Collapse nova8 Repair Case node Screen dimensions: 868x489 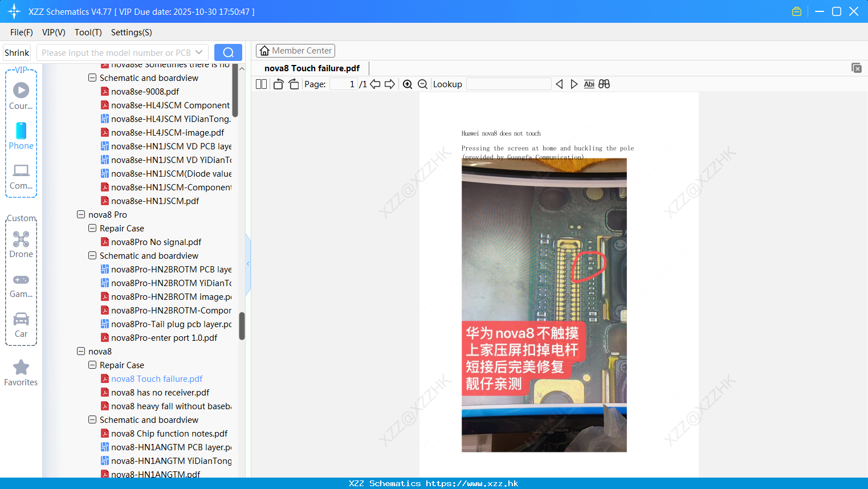point(92,365)
